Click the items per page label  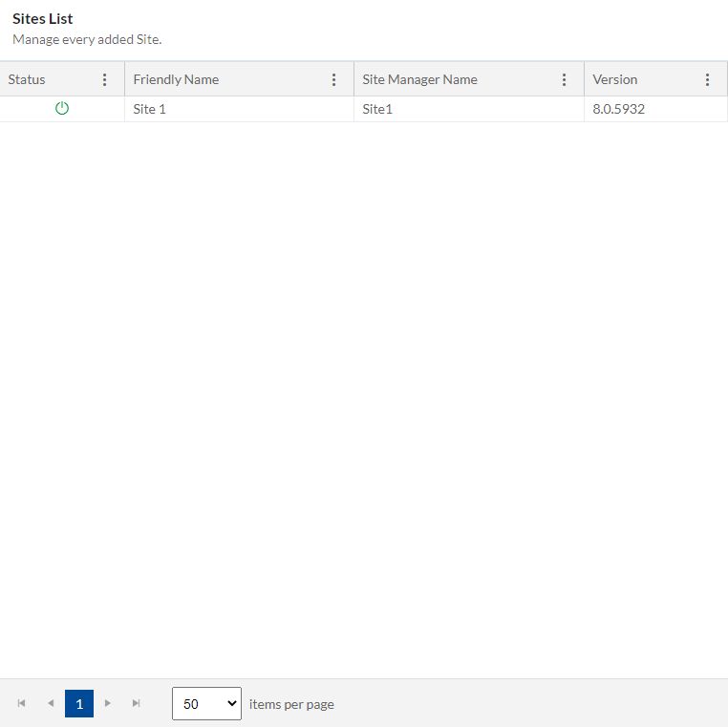[x=291, y=704]
